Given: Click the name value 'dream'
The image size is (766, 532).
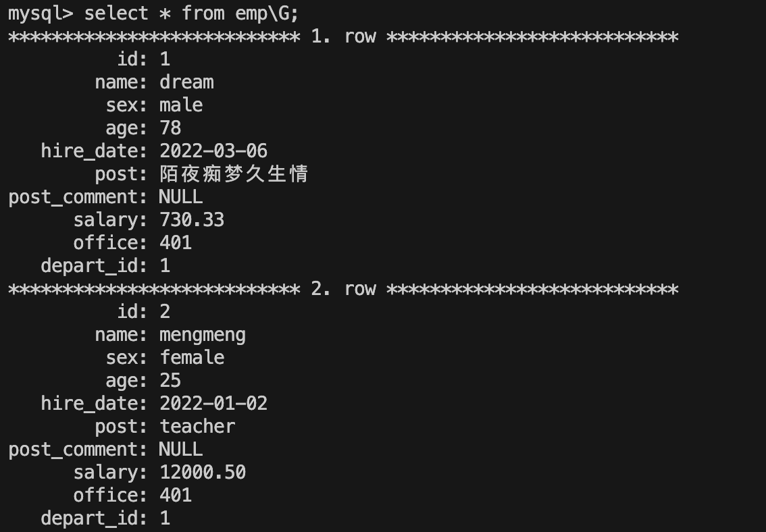Looking at the screenshot, I should click(186, 82).
